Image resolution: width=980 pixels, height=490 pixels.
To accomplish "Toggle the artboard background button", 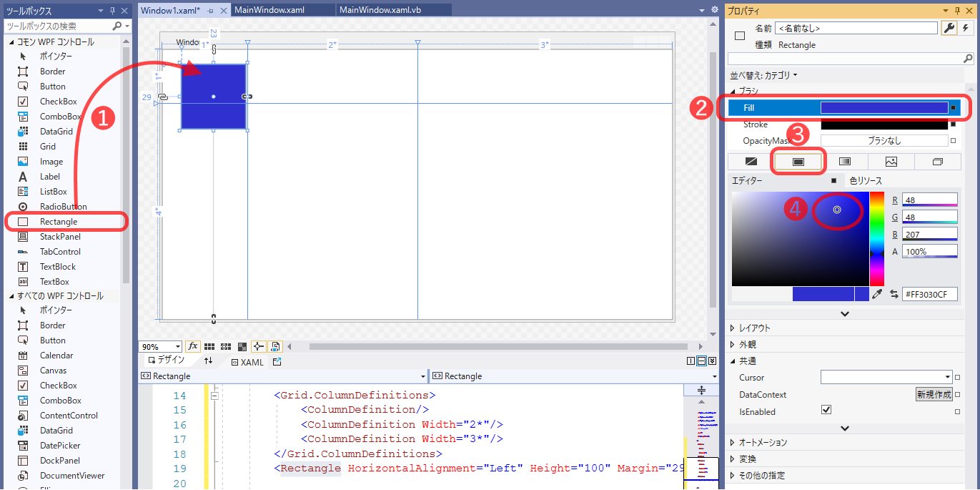I will click(242, 346).
